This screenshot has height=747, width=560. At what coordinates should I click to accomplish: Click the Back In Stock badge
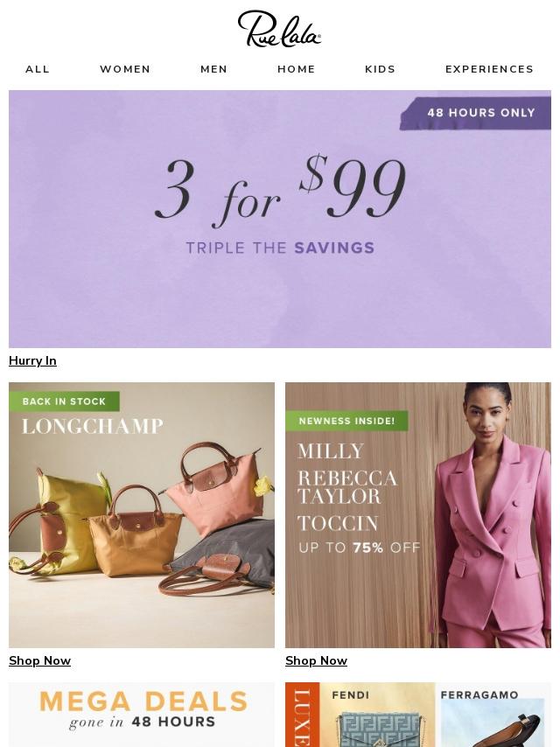pos(65,401)
